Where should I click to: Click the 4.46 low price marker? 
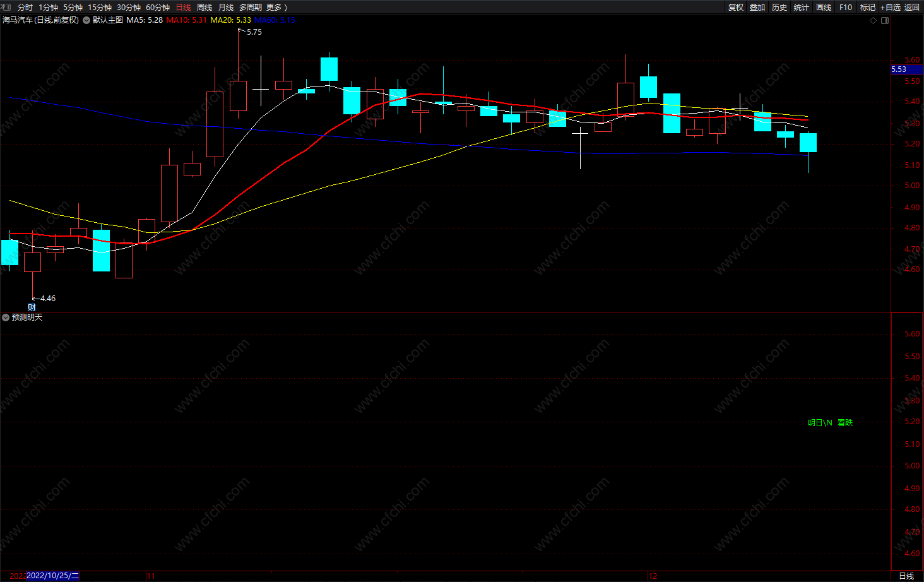pos(48,299)
